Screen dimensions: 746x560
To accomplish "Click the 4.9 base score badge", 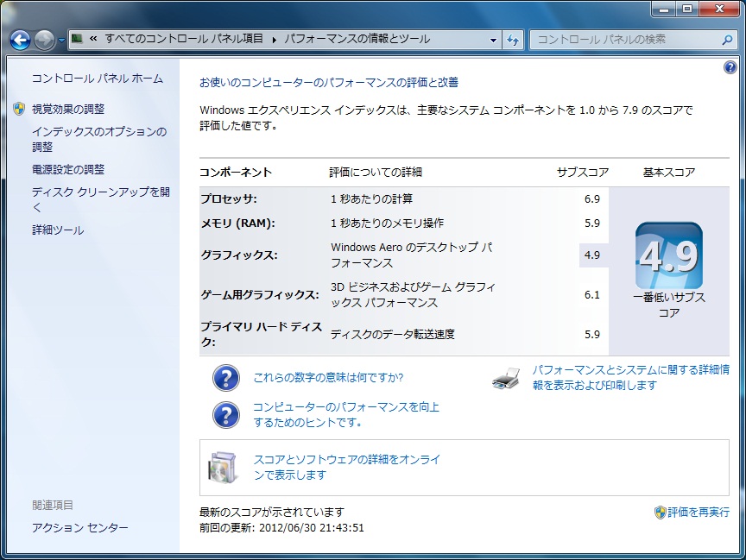I will pos(669,255).
